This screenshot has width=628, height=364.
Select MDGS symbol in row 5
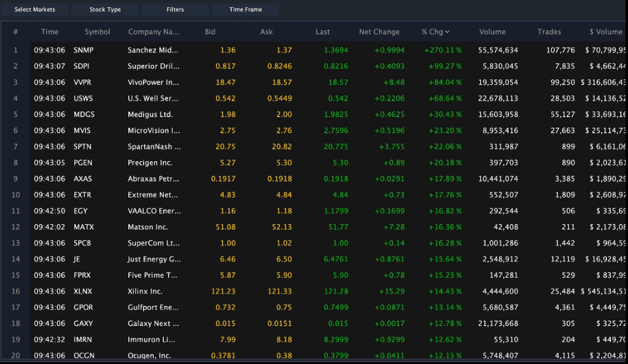point(84,115)
